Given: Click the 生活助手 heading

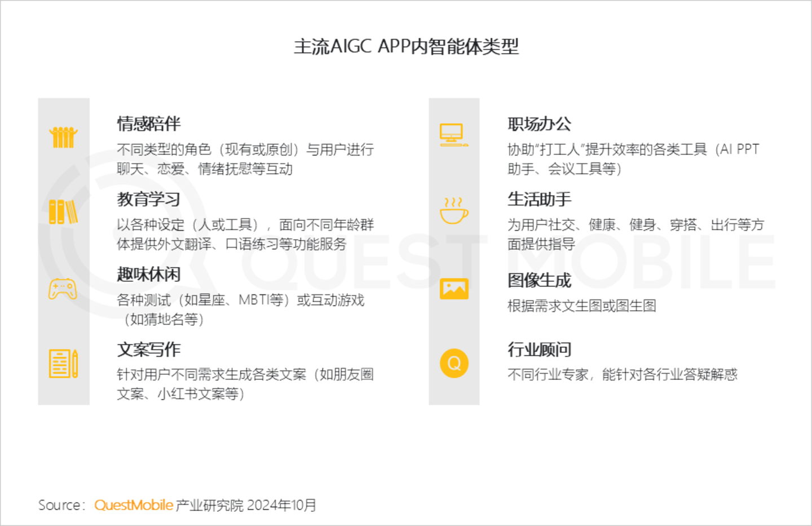Looking at the screenshot, I should (x=539, y=199).
